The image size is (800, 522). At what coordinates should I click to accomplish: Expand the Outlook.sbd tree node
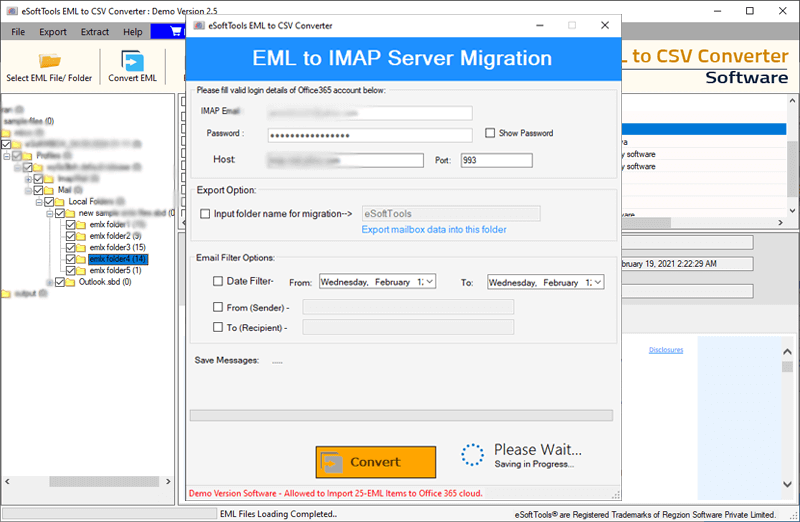click(x=49, y=282)
